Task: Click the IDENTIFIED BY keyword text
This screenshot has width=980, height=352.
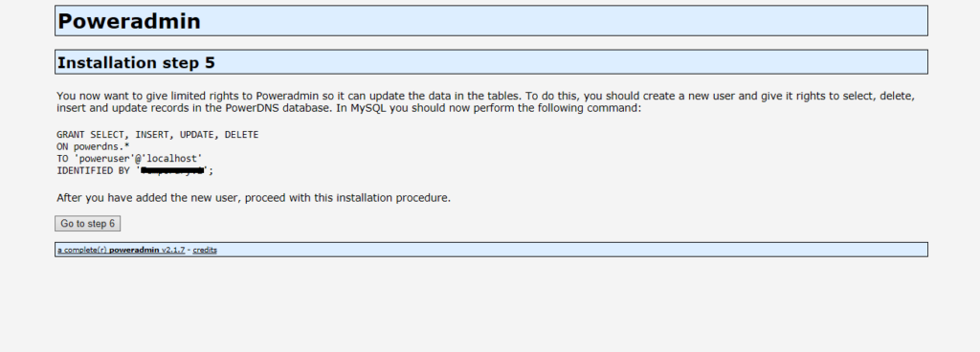Action: tap(93, 170)
